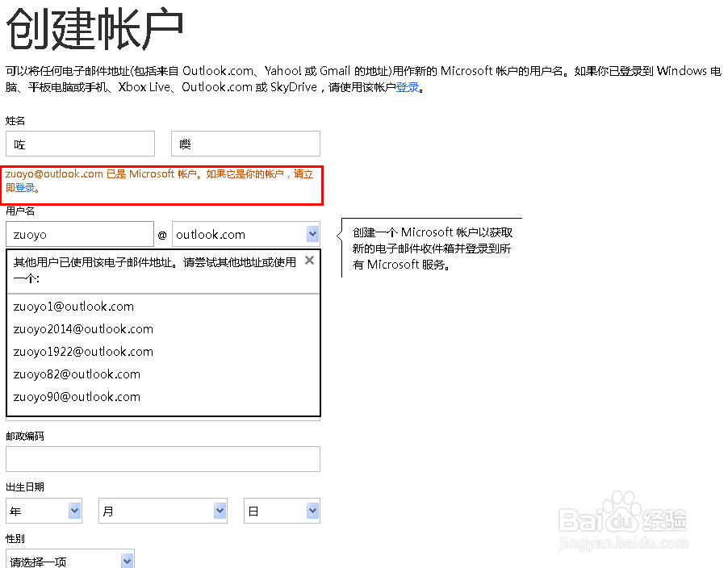Choose suggestion zuoyo1922@outlook.com
The width and height of the screenshot is (728, 568).
tap(83, 352)
